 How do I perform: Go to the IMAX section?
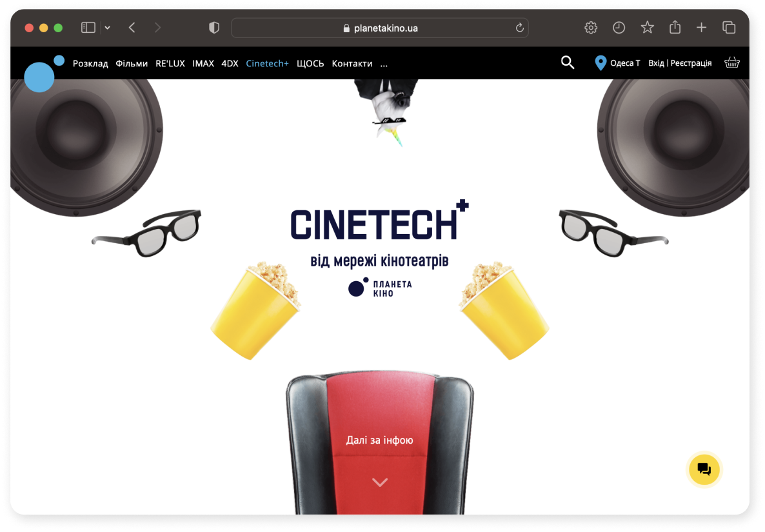click(x=203, y=63)
